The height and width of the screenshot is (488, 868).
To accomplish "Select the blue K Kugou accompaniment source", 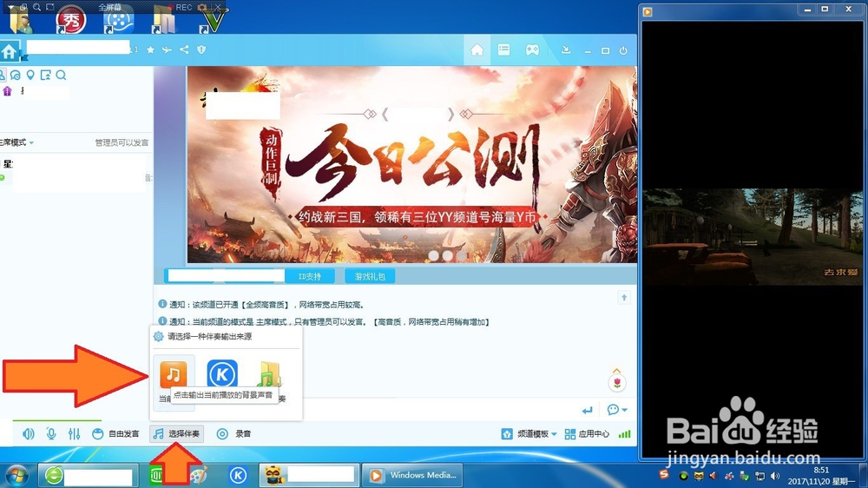I will click(222, 374).
